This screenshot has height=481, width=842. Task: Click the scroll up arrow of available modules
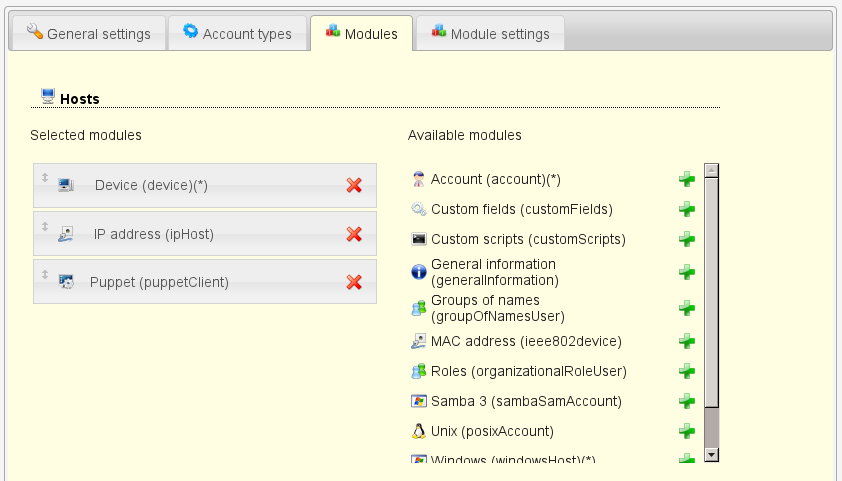712,171
